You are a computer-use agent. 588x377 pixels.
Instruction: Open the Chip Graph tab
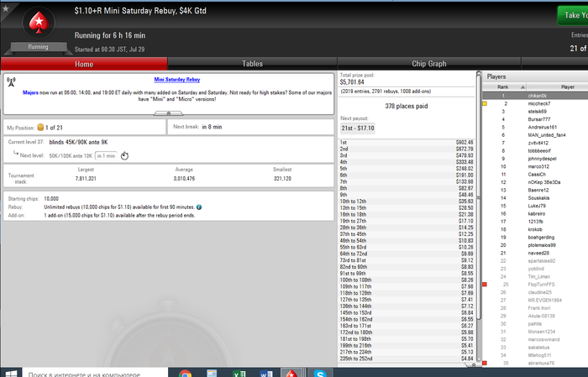pos(429,64)
